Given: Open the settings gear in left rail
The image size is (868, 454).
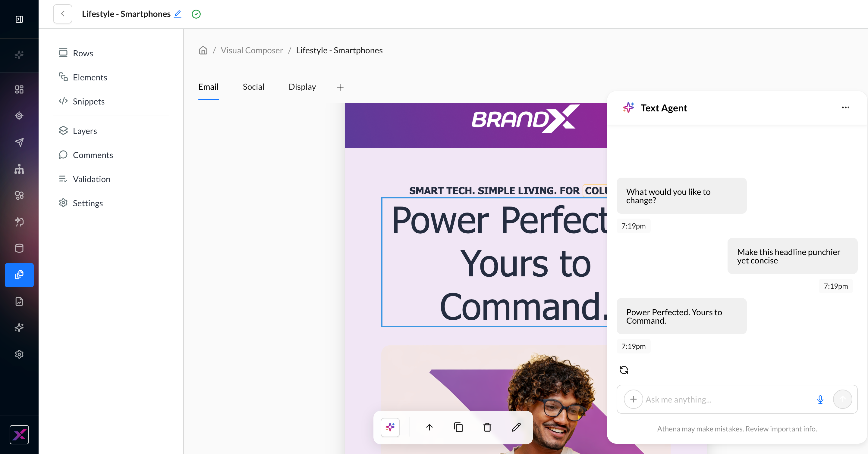Looking at the screenshot, I should (x=19, y=354).
